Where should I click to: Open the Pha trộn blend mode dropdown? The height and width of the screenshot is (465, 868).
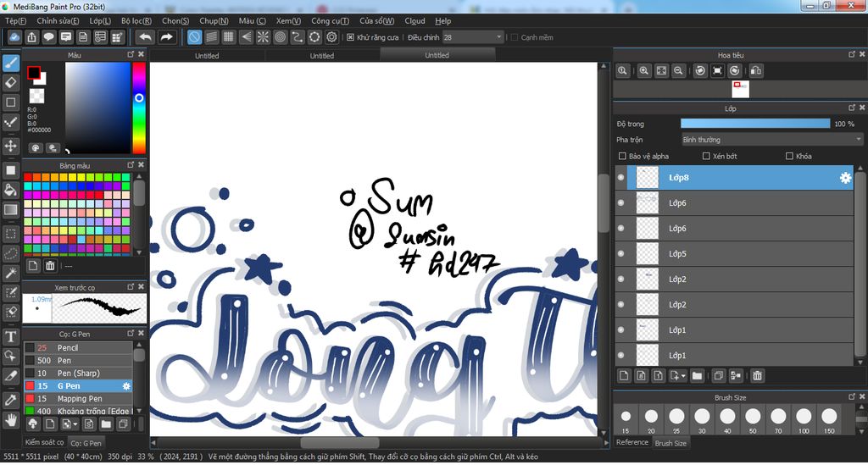[772, 140]
